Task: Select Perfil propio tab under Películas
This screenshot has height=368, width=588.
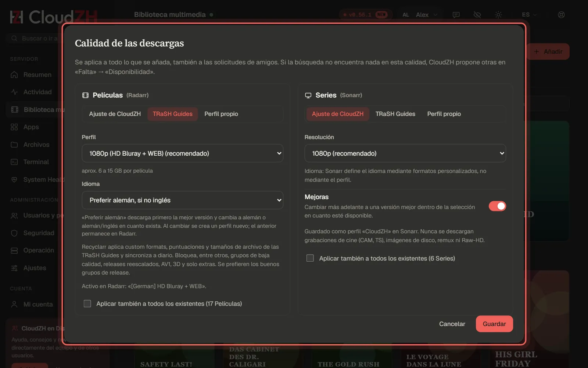Action: click(221, 114)
